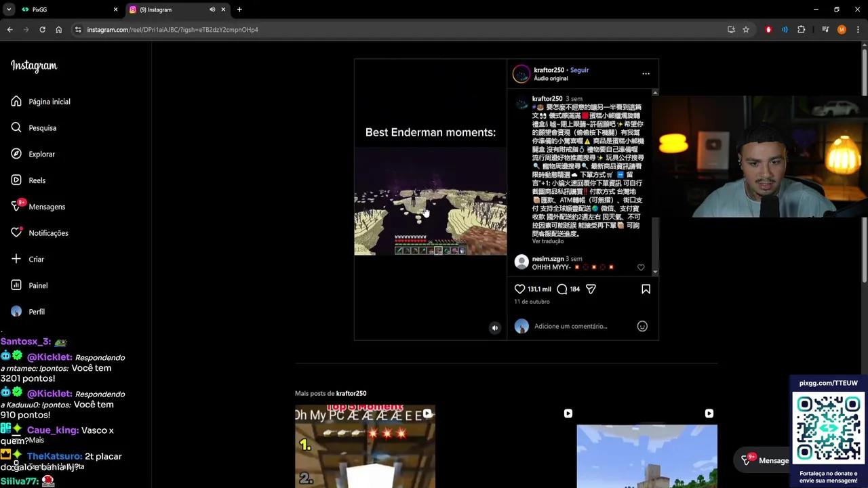Click Seguir to follow kraftor250
This screenshot has width=868, height=488.
(x=579, y=70)
